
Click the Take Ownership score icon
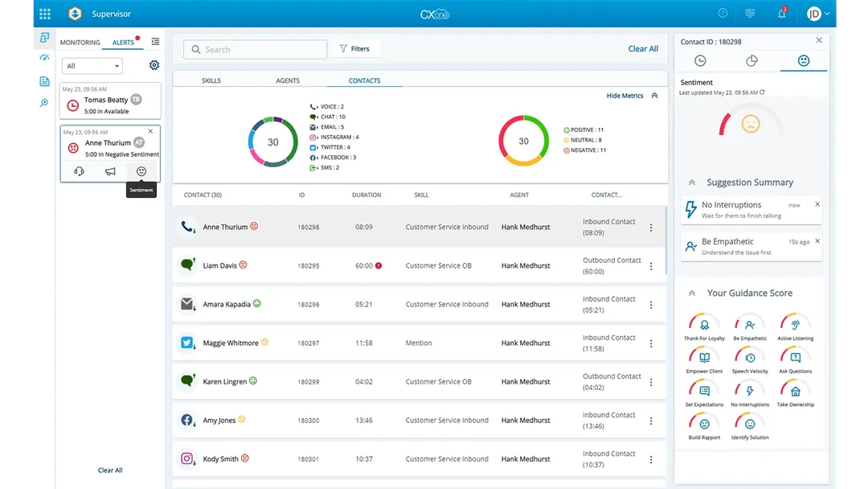coord(796,392)
